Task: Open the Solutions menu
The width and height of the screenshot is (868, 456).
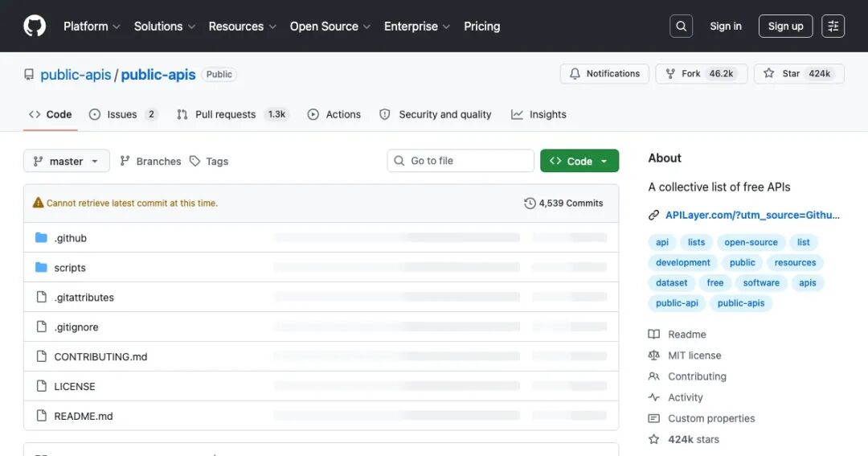Action: click(x=164, y=27)
